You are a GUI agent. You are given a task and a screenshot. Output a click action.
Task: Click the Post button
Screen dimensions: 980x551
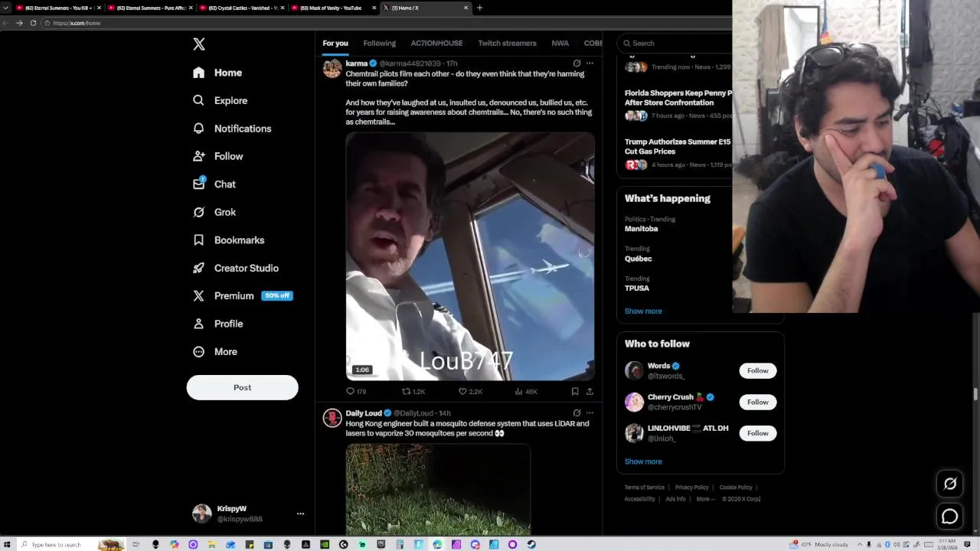tap(242, 387)
